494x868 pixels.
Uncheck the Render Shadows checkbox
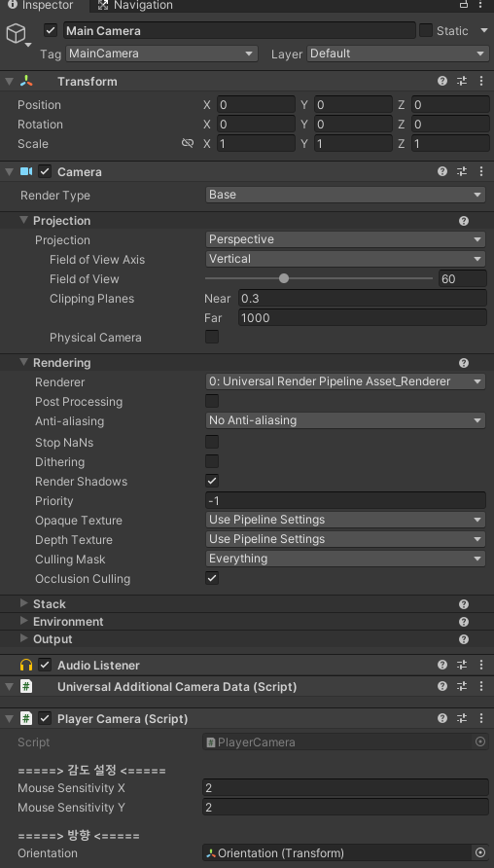(212, 481)
